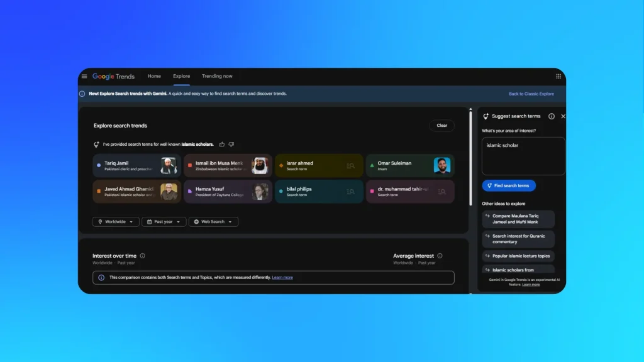Image resolution: width=644 pixels, height=362 pixels.
Task: Open info icon beside Suggest search terms
Action: (551, 116)
